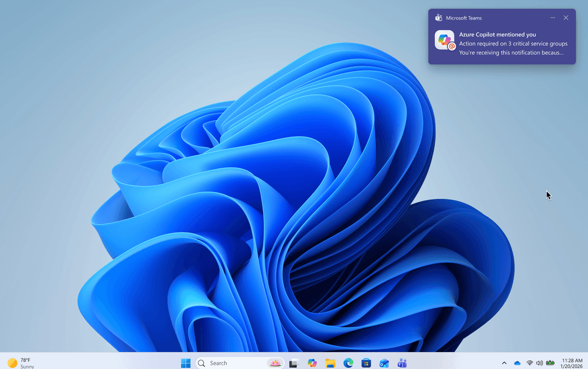Viewport: 588px width, 369px height.
Task: Open OneDrive from the system tray
Action: [x=517, y=363]
